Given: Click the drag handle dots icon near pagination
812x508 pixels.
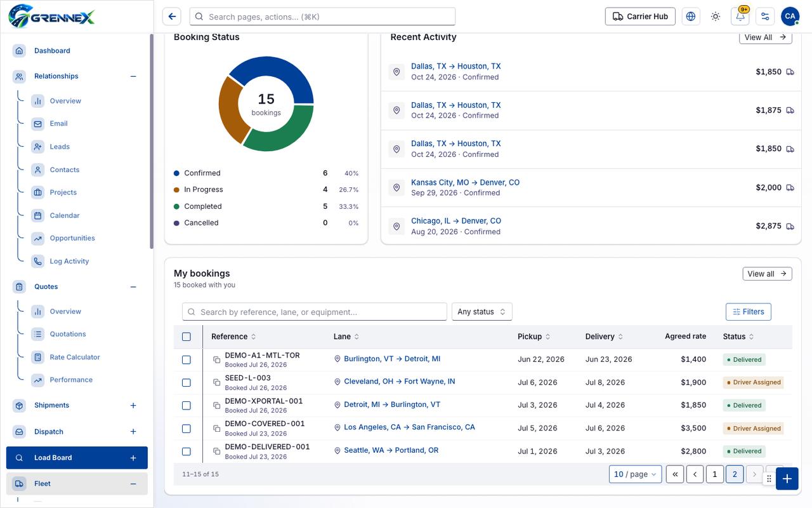Looking at the screenshot, I should tap(769, 479).
